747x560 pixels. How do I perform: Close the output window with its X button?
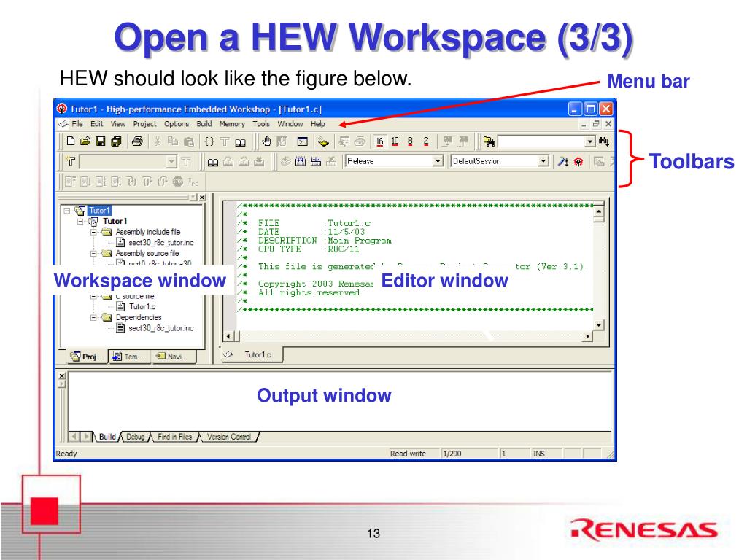(x=62, y=376)
